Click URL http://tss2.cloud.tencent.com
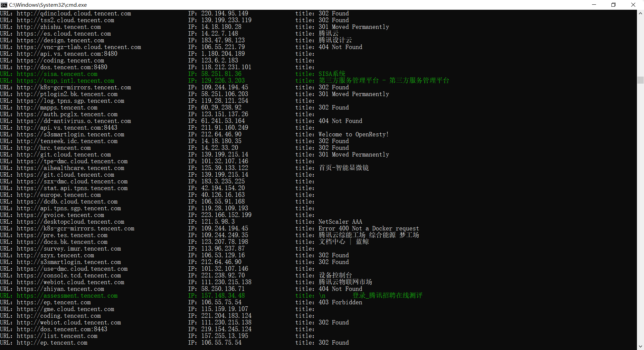 pos(65,20)
